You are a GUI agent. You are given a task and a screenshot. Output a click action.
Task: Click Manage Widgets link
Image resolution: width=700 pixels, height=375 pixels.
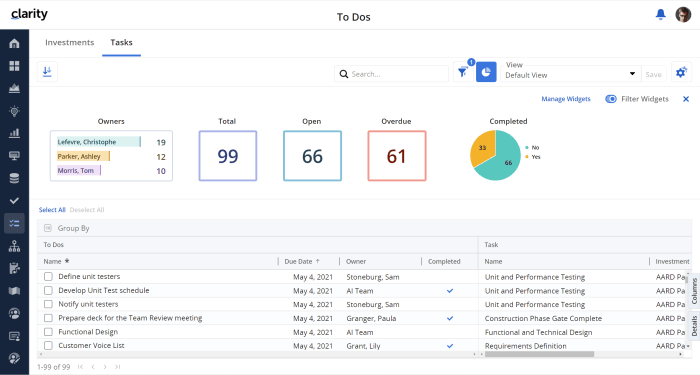[566, 99]
